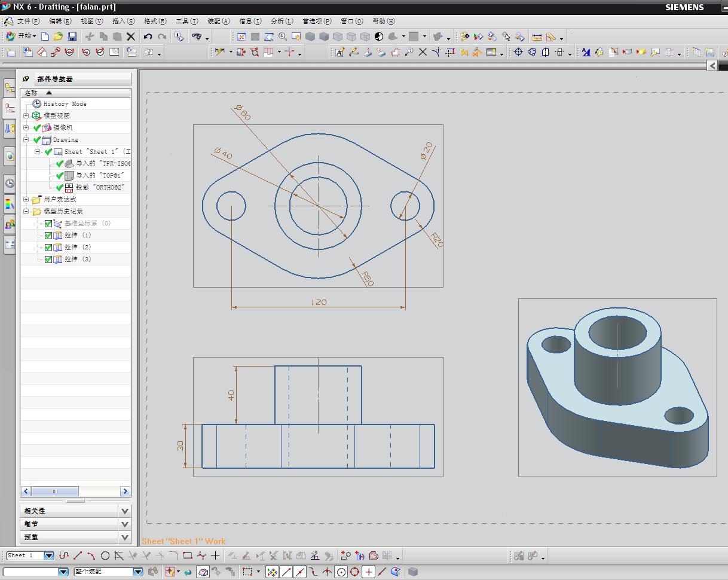Screen dimensions: 728x580
Task: Click the Undo arrow icon
Action: coord(148,36)
